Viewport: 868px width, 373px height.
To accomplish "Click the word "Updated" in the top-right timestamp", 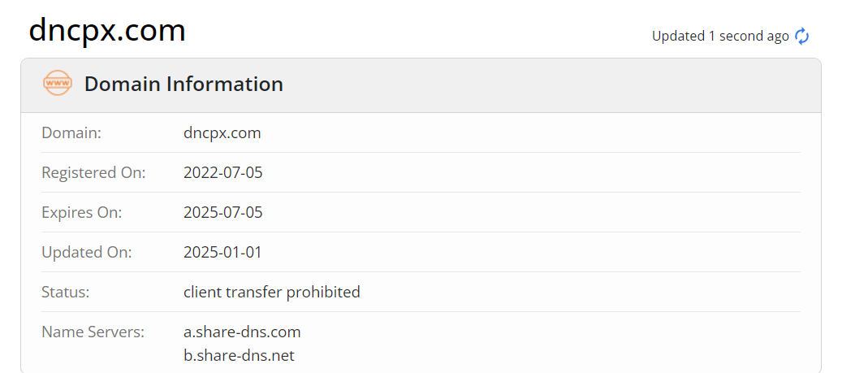I will (678, 36).
